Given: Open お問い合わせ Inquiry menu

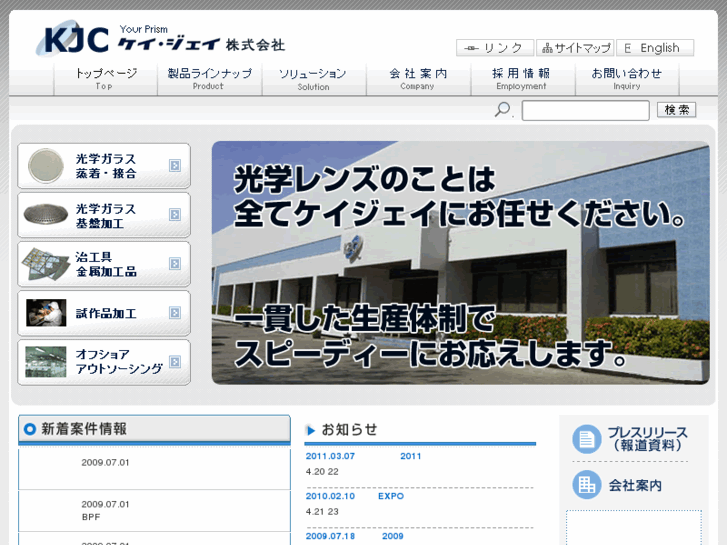Looking at the screenshot, I should [x=627, y=79].
